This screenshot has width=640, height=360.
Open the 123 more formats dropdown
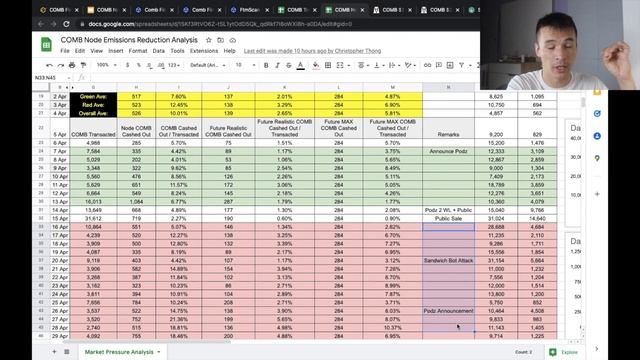174,65
